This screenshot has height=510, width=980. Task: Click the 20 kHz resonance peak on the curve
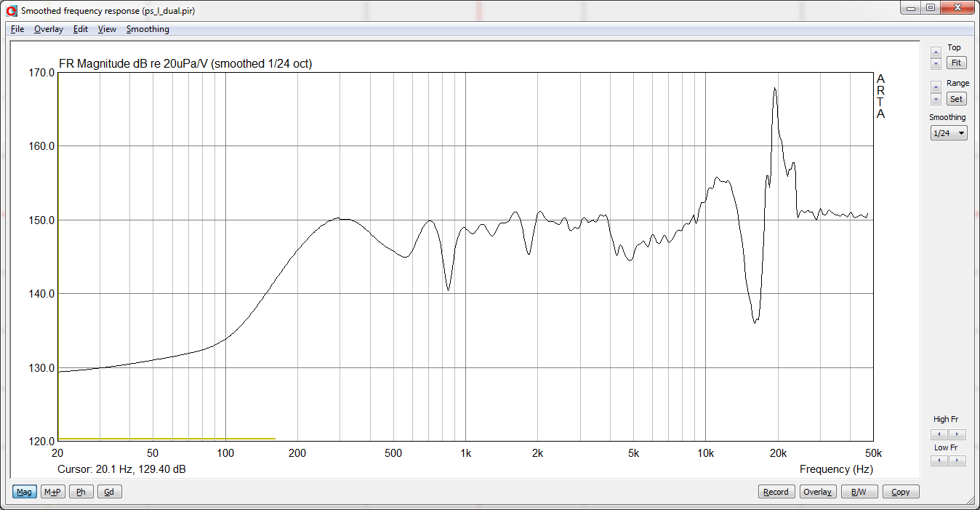click(x=775, y=89)
